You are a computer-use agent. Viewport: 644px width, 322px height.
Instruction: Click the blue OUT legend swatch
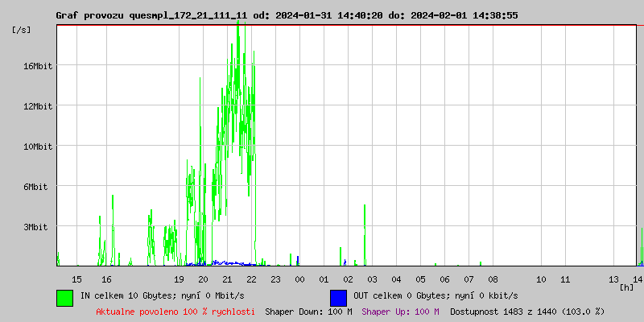[338, 298]
